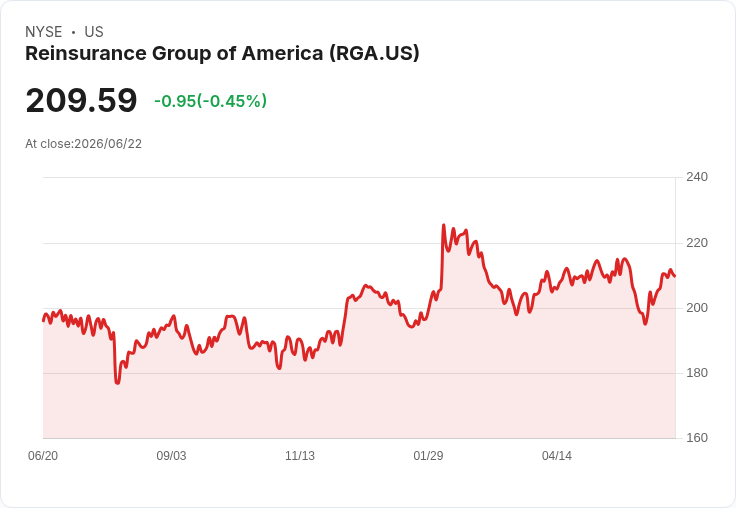
Task: Click the 240 price axis label
Action: pyautogui.click(x=697, y=177)
